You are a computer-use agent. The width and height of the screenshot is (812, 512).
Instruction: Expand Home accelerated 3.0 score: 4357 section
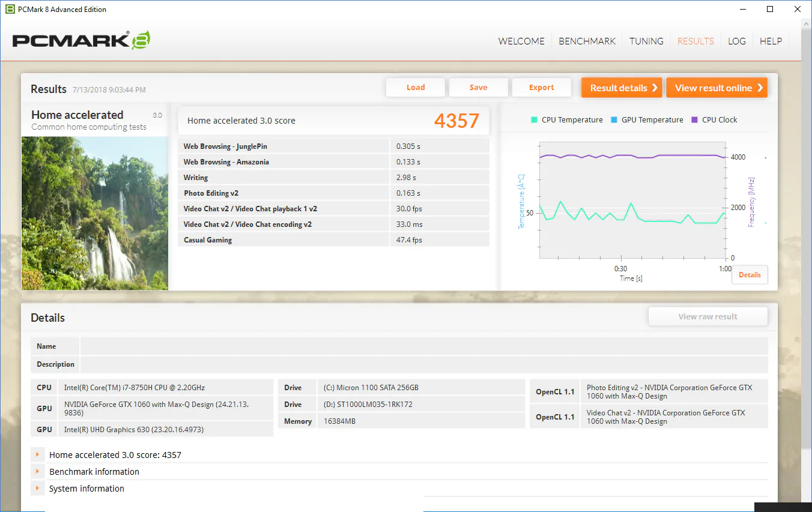coord(37,455)
